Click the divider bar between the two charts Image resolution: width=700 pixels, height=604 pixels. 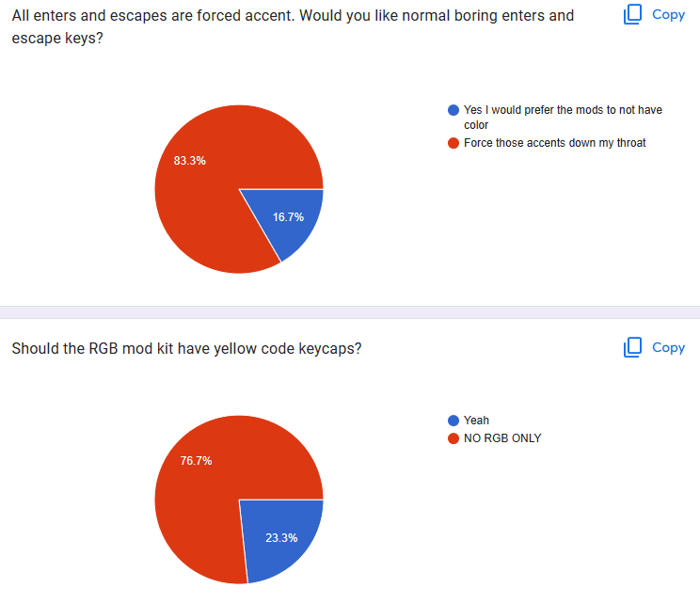(x=350, y=312)
